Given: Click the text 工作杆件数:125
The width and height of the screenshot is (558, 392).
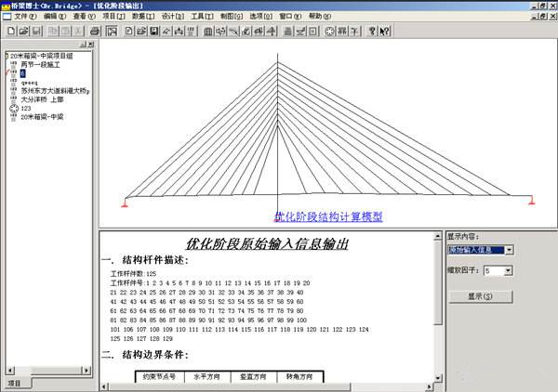Looking at the screenshot, I should [x=133, y=274].
